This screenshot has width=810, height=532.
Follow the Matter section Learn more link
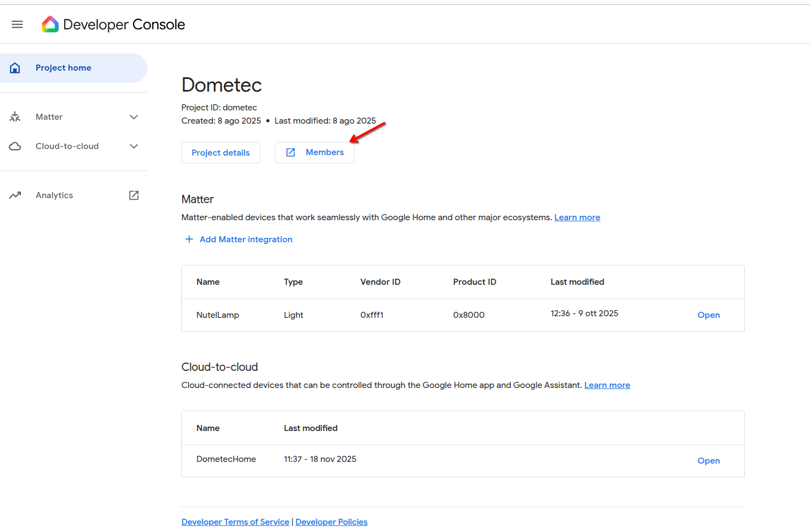tap(577, 217)
